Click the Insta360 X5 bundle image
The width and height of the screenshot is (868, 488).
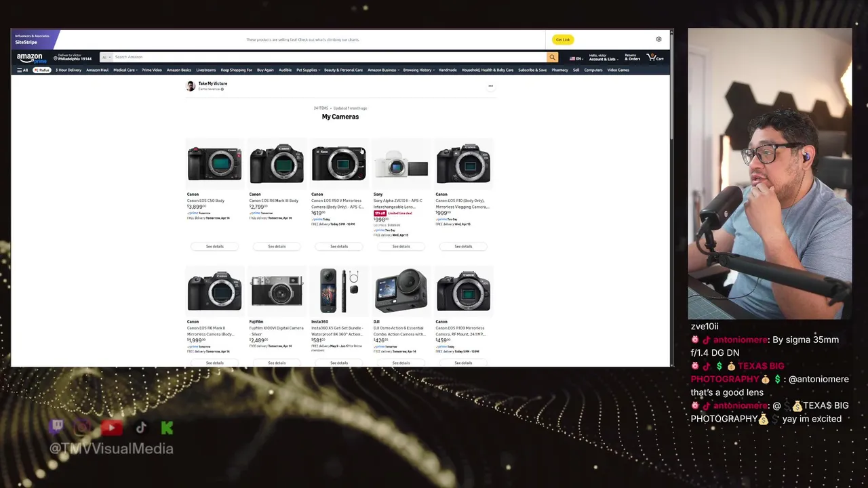[x=339, y=291]
